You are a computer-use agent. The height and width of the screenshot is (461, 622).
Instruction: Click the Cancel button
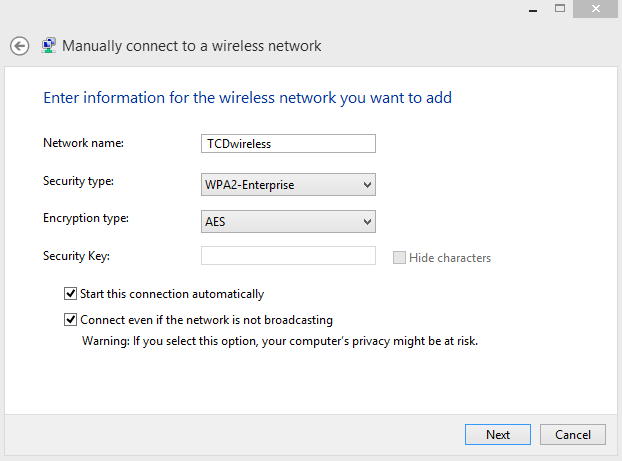pos(572,434)
